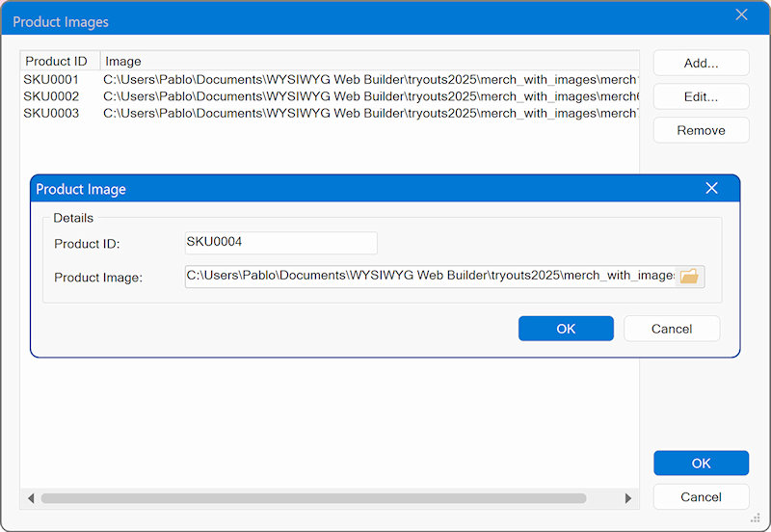This screenshot has height=532, width=771.
Task: Click the horizontal scrollbar thumb
Action: 314,498
